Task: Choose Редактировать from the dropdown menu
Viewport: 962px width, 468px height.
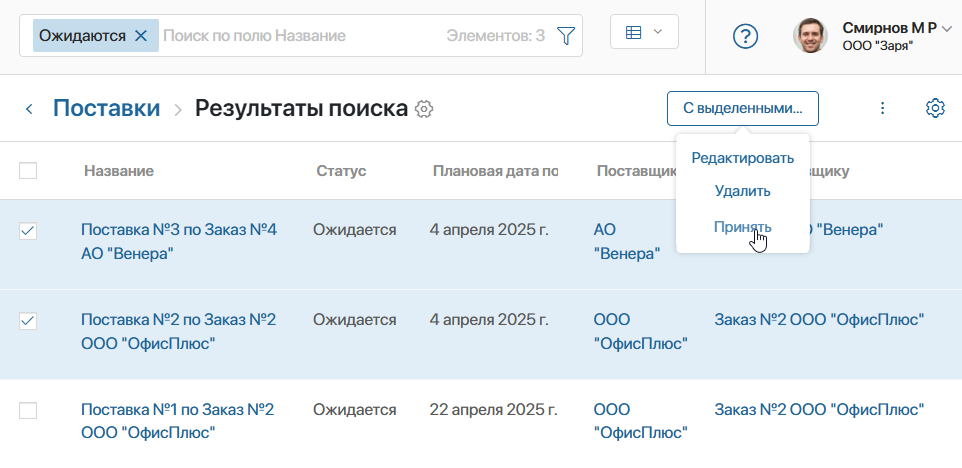Action: point(742,158)
